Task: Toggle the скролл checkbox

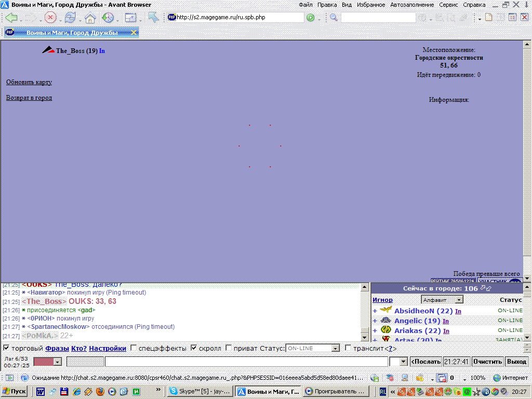Action: tap(193, 348)
